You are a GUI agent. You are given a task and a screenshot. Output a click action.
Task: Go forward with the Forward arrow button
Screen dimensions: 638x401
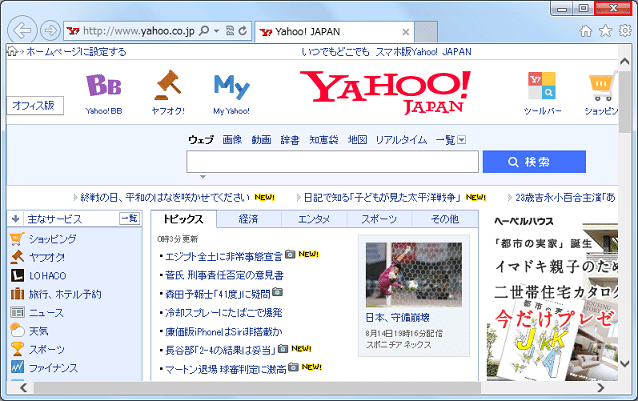click(x=50, y=31)
